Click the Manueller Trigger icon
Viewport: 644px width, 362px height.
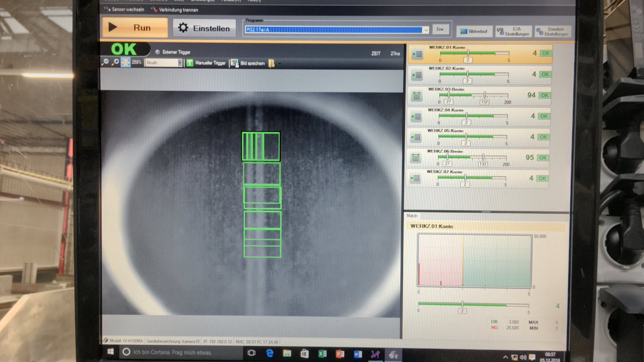(x=189, y=63)
